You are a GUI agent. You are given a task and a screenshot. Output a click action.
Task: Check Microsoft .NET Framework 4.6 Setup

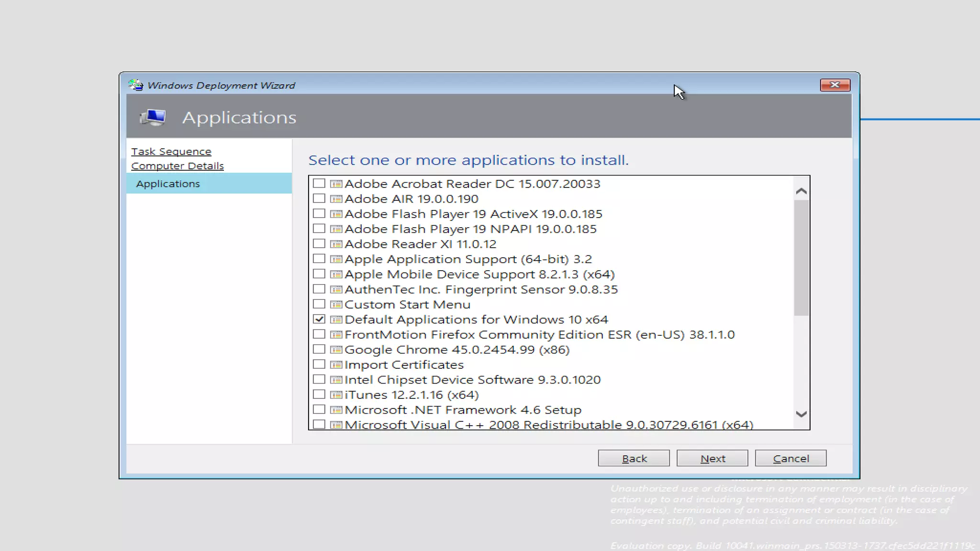319,409
